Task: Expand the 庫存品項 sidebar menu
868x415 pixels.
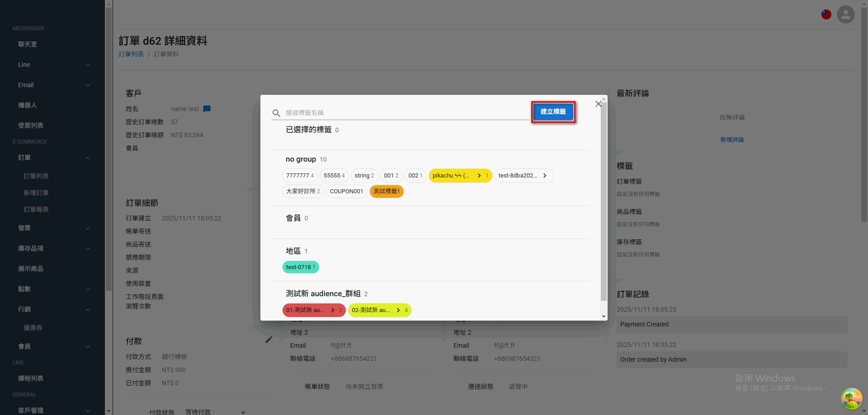Action: [88, 249]
